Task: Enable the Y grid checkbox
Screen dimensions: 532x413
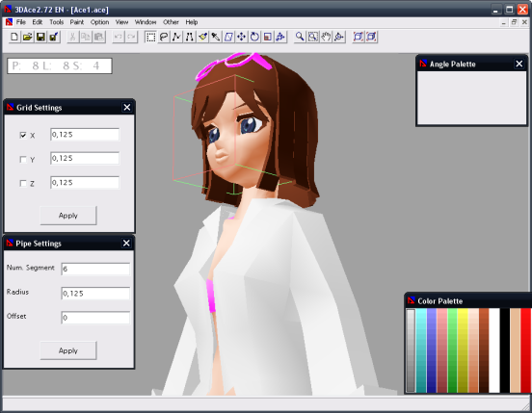Action: [x=23, y=160]
